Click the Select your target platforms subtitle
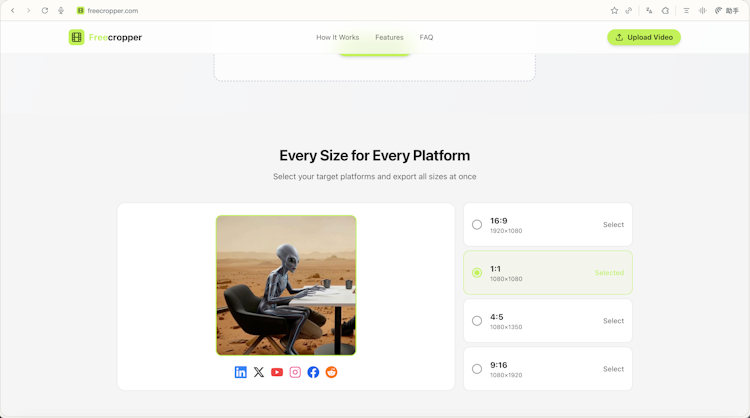Screen dimensions: 750x418 pyautogui.click(x=375, y=176)
